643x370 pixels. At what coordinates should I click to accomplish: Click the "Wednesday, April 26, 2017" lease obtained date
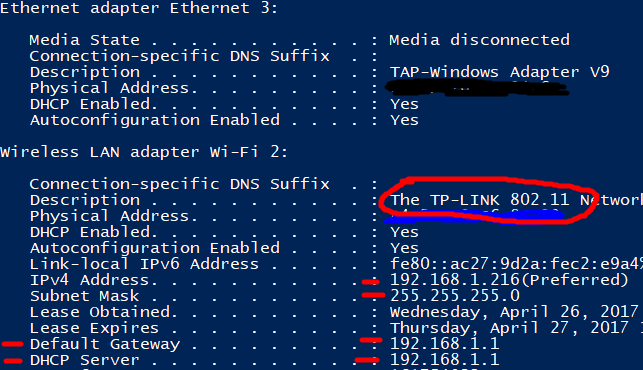point(514,312)
